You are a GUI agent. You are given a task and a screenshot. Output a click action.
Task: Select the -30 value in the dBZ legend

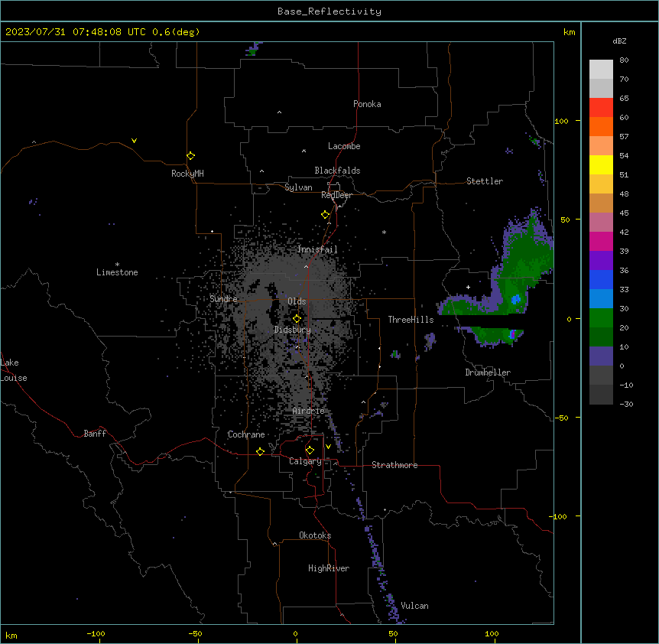626,404
